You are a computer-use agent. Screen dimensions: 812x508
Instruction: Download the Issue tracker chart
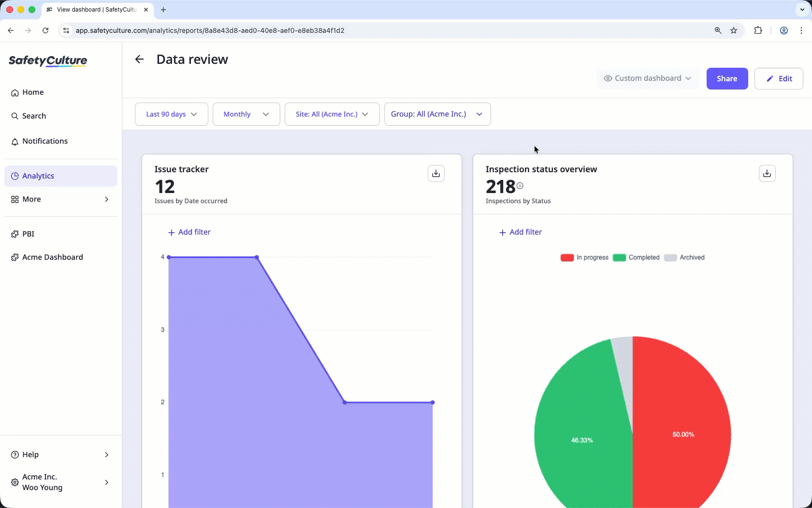pyautogui.click(x=436, y=173)
